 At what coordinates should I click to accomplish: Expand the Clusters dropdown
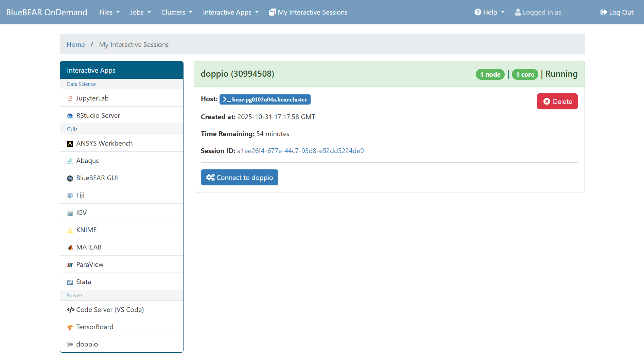[177, 12]
